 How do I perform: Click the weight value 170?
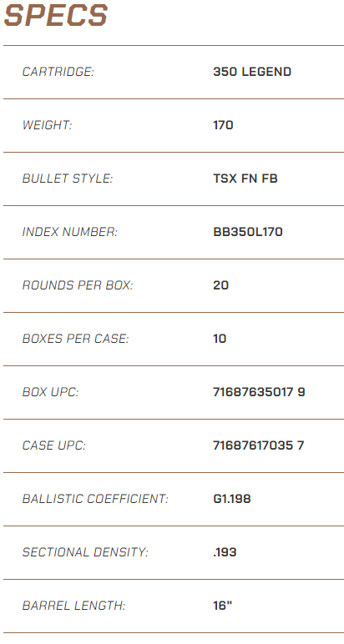tap(223, 125)
